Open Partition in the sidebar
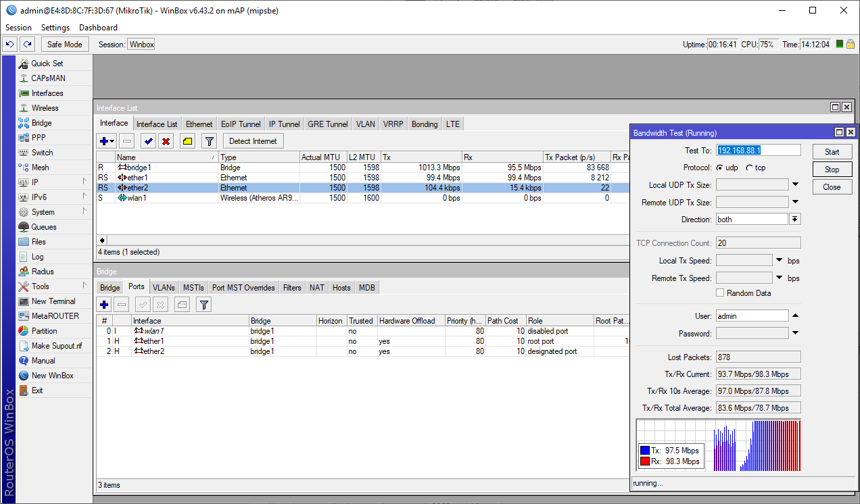The width and height of the screenshot is (860, 504). pyautogui.click(x=45, y=331)
